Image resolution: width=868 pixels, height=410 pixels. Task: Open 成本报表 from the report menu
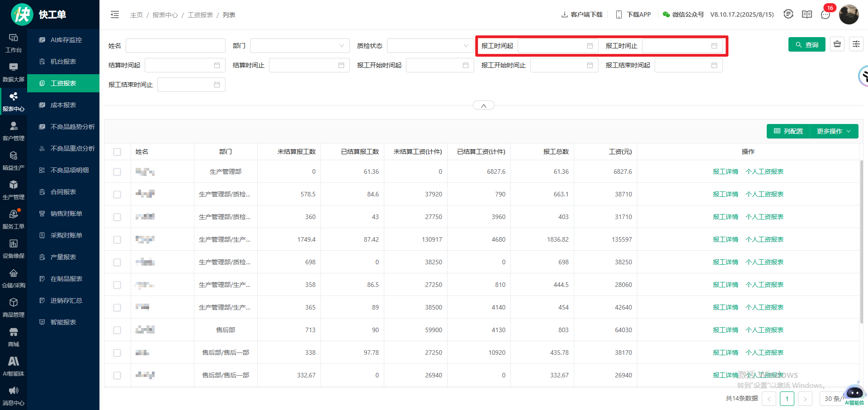63,105
